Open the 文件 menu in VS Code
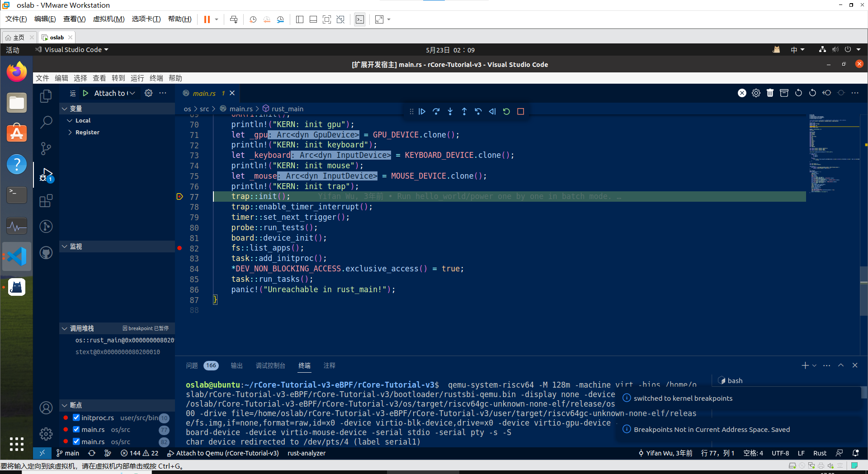Viewport: 868px width, 474px height. coord(42,78)
